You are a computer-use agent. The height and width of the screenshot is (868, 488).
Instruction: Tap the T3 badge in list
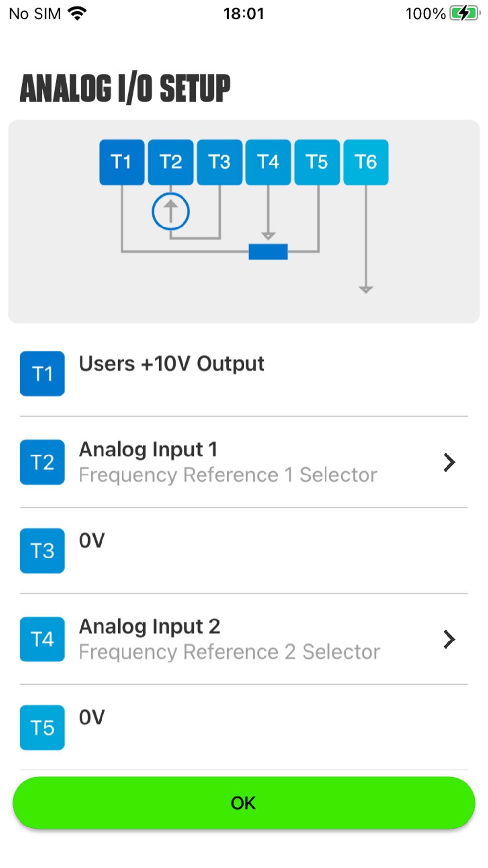point(42,551)
